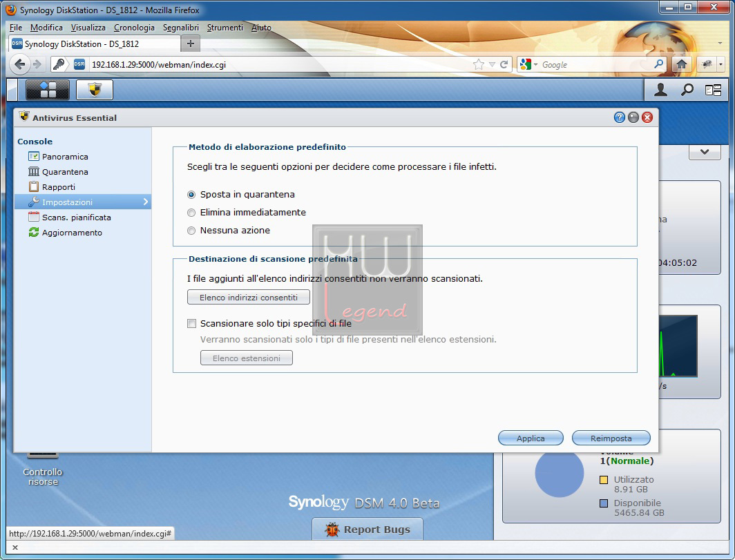The image size is (735, 560).
Task: Open the DSM search magnifier icon
Action: [x=687, y=90]
